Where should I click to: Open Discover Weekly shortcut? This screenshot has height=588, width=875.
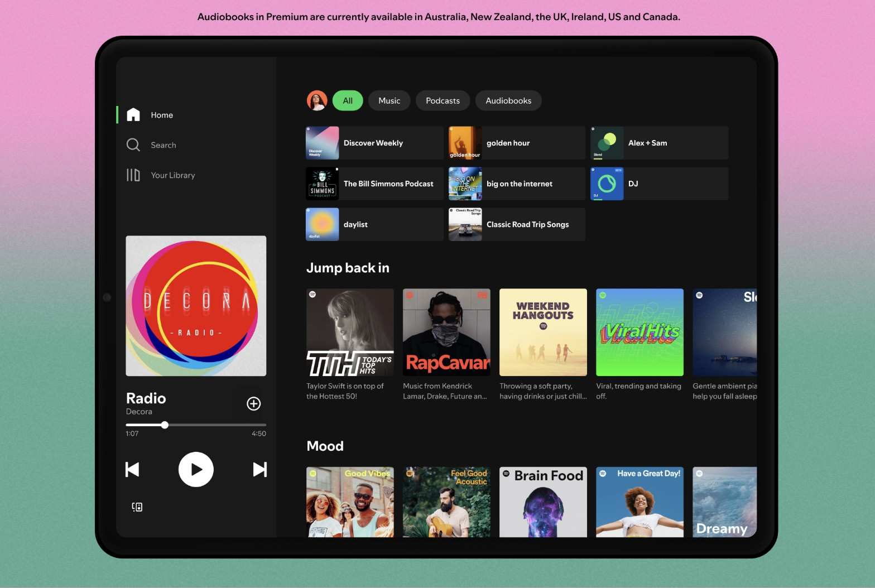coord(374,143)
